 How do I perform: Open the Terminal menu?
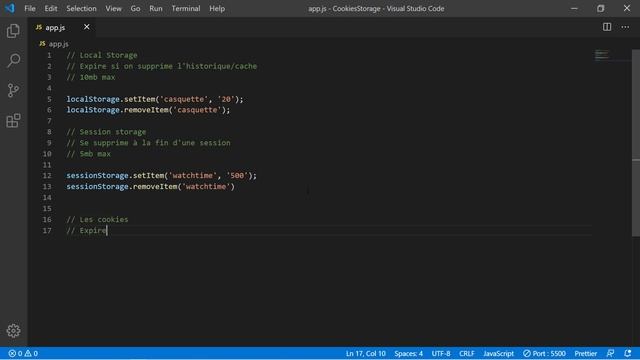tap(186, 8)
